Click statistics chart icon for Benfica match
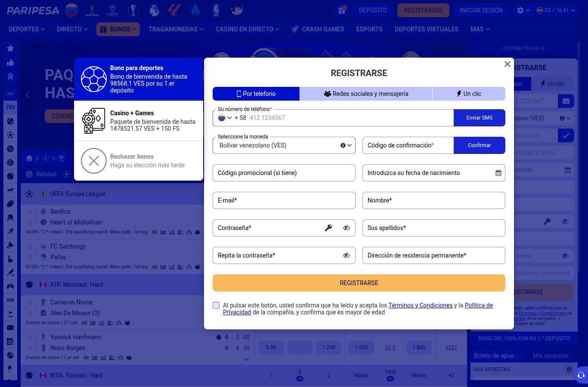The width and height of the screenshot is (588, 387). click(163, 232)
